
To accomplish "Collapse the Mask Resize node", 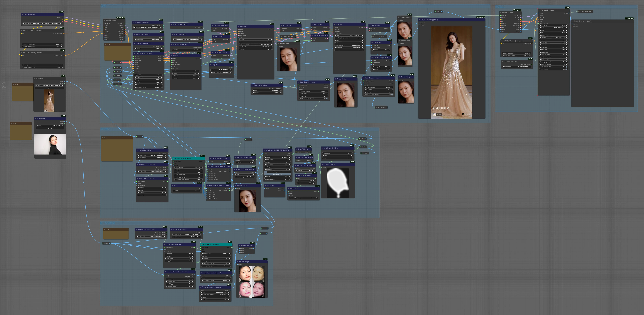I will 289,189.
